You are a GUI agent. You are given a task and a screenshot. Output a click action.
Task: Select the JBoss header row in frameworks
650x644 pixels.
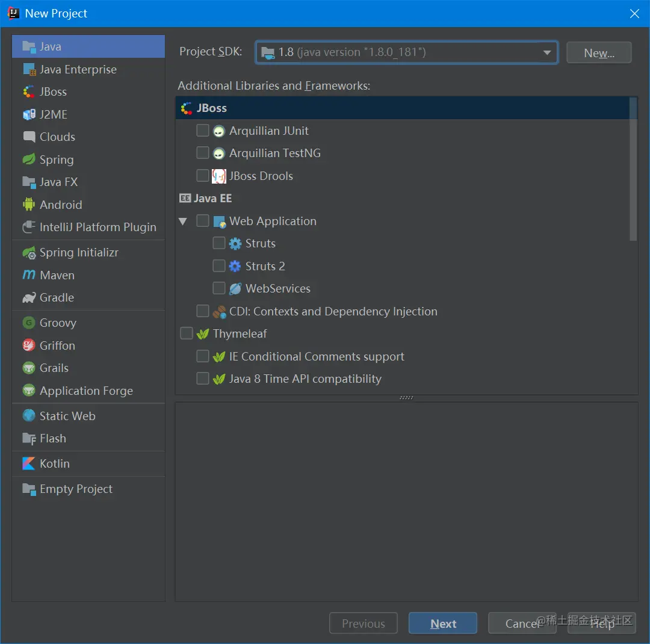pos(403,108)
